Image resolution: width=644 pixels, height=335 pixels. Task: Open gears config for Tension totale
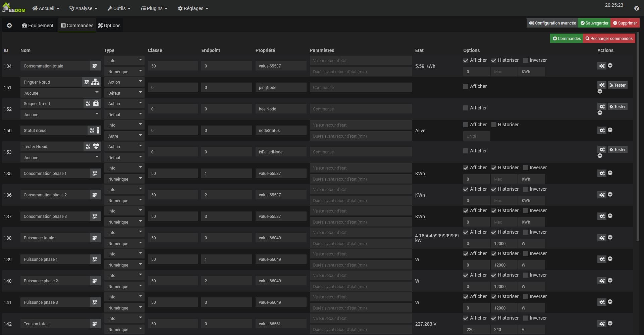point(602,324)
